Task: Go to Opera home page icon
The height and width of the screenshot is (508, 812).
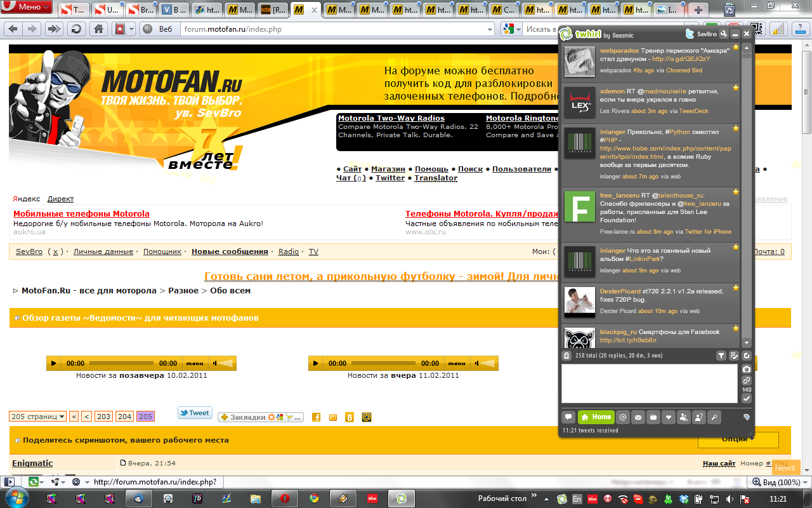Action: pos(98,29)
